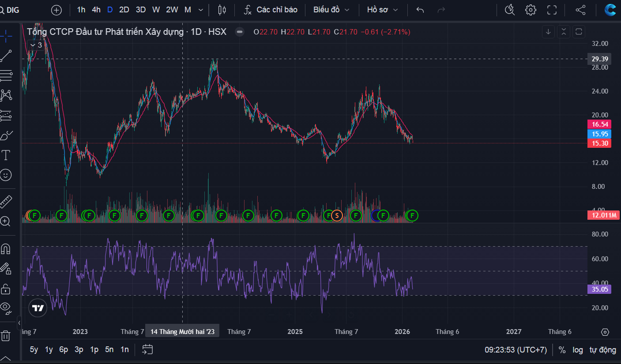
Task: Click the trash icon to remove drawings
Action: pos(6,336)
